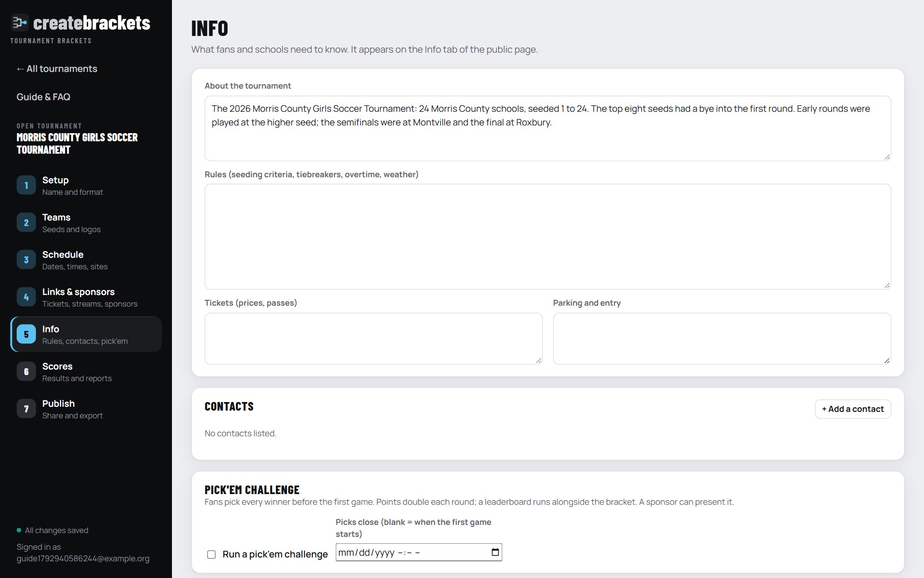
Task: Click the createbrackets bracket logo icon
Action: point(19,22)
